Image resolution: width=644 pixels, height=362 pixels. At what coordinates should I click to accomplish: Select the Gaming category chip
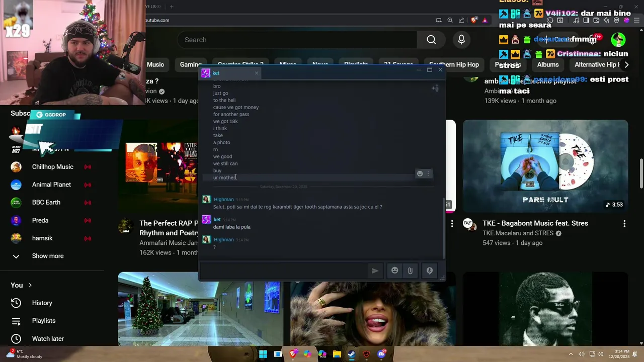(191, 64)
